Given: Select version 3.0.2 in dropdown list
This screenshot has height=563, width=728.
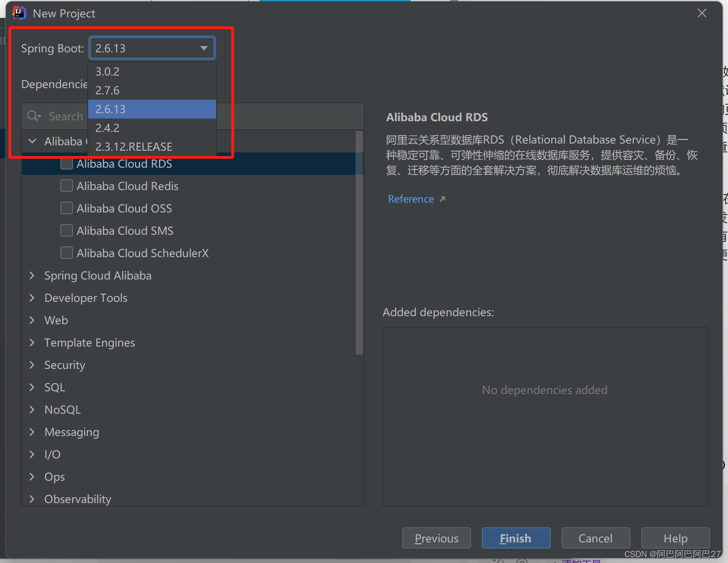Looking at the screenshot, I should (152, 72).
